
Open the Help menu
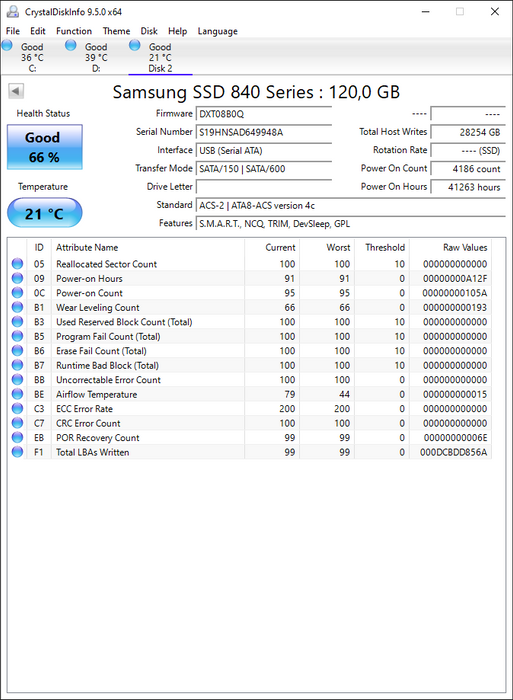(177, 31)
